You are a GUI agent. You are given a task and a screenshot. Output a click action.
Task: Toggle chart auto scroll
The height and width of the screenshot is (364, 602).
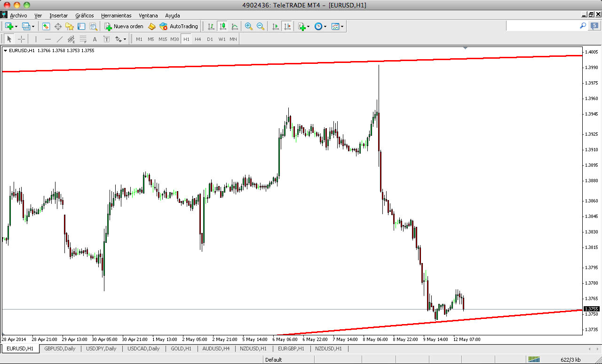point(276,26)
